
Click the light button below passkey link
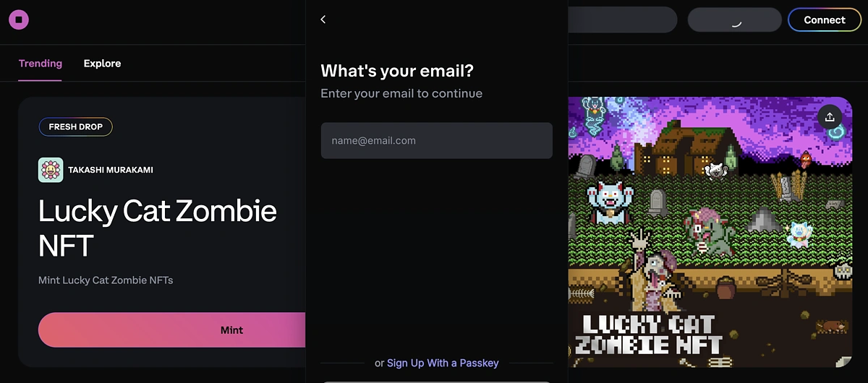coord(437,382)
